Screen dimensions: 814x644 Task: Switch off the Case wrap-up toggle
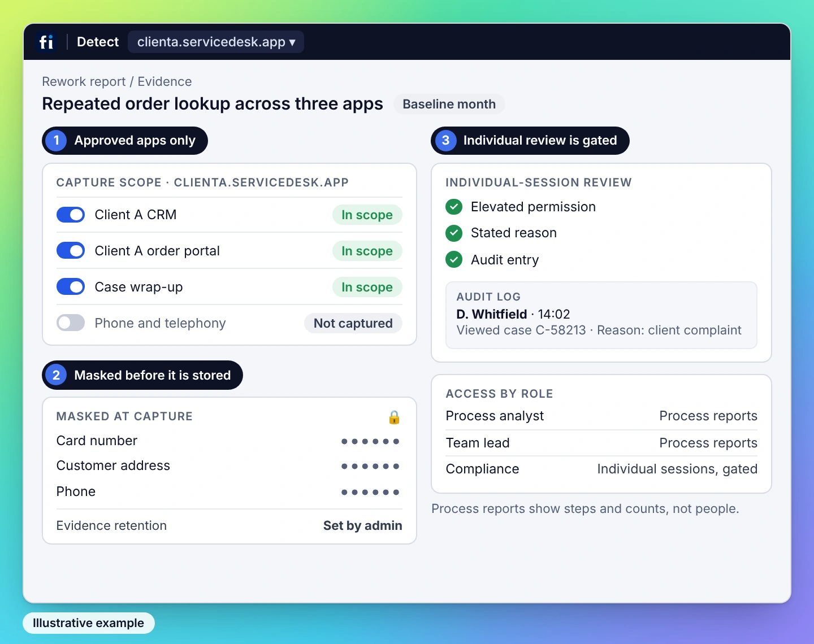[71, 287]
